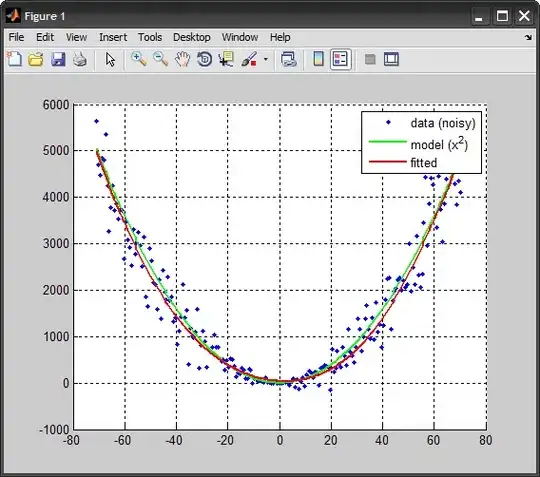Toggle the Edit Plot arrow tool
The width and height of the screenshot is (540, 477).
point(110,59)
